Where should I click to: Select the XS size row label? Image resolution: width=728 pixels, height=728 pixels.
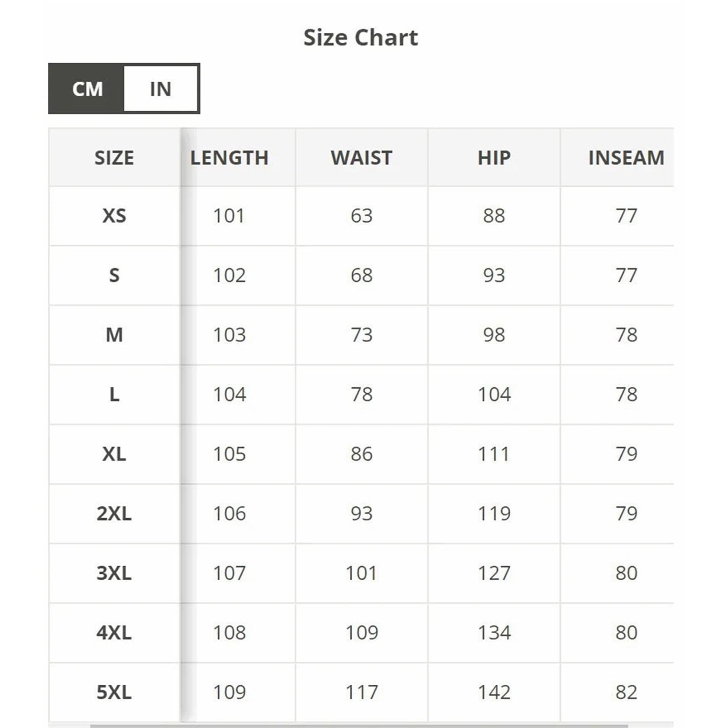[x=114, y=216]
